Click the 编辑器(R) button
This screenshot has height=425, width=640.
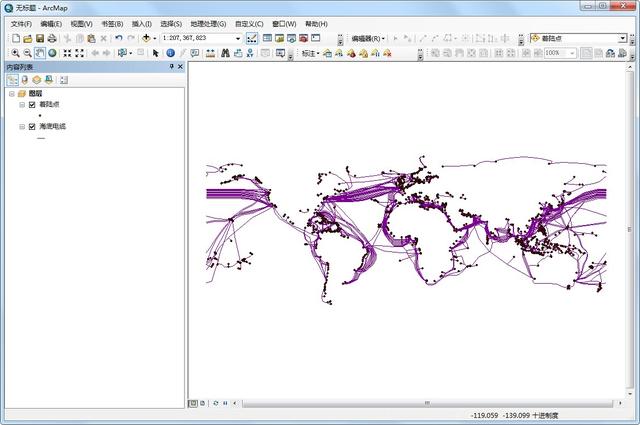[367, 38]
